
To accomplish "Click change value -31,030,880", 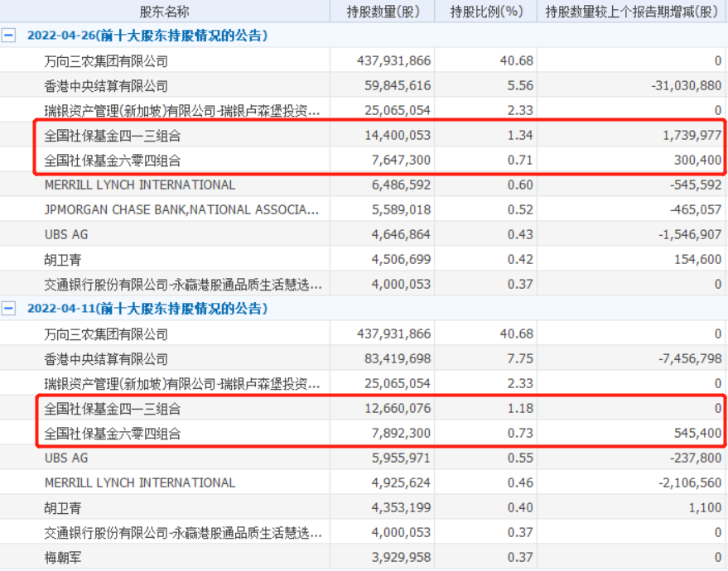I will click(687, 86).
